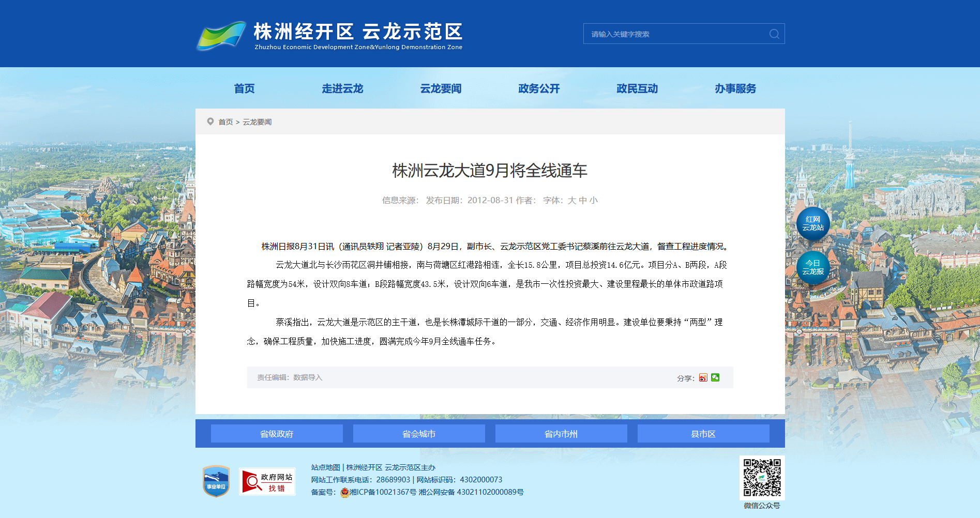This screenshot has height=518, width=980.
Task: Click the 政府网站找错 icon
Action: [x=267, y=482]
